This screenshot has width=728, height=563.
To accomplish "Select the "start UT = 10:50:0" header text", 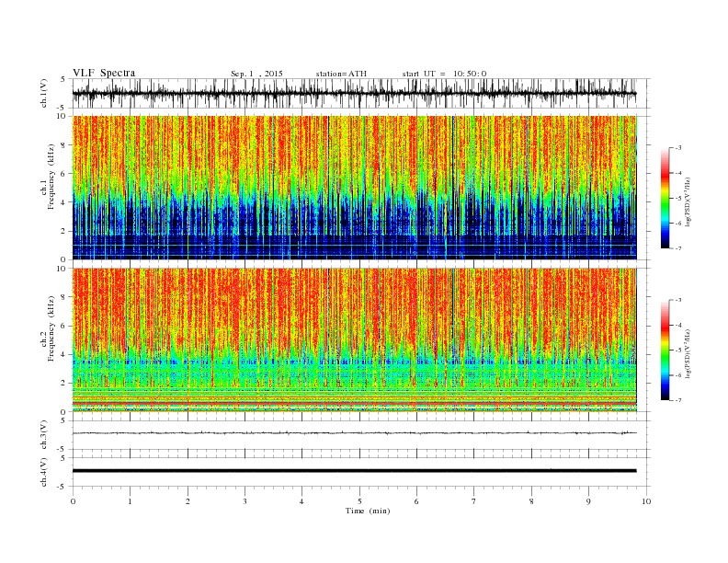I will 444,74.
